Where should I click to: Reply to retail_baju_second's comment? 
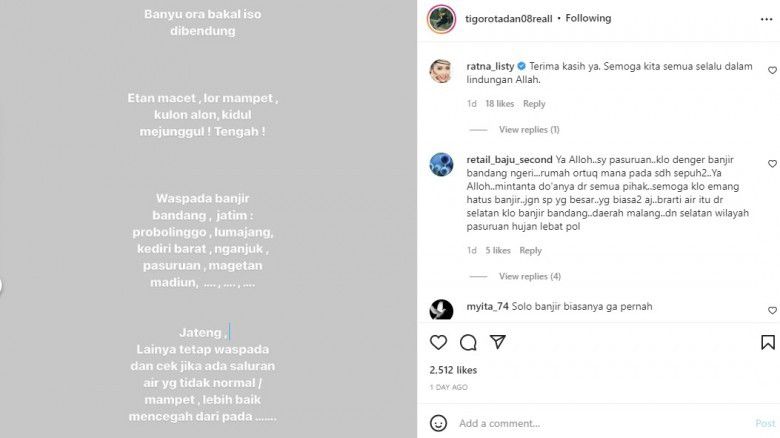(530, 251)
